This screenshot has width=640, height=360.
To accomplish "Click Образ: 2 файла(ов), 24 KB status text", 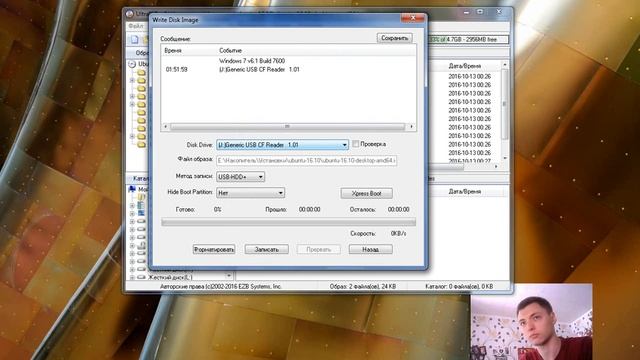I will (363, 287).
